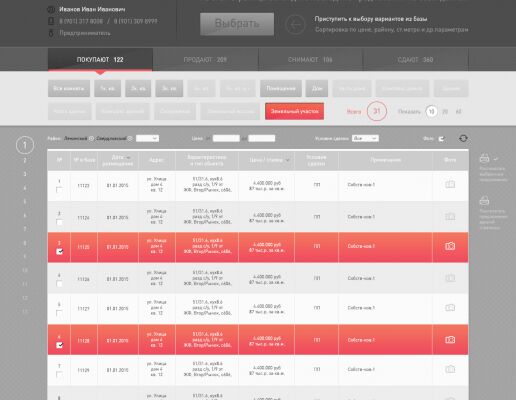Sort by Дата размещения column arrow
The image size is (516, 400).
pyautogui.click(x=128, y=157)
